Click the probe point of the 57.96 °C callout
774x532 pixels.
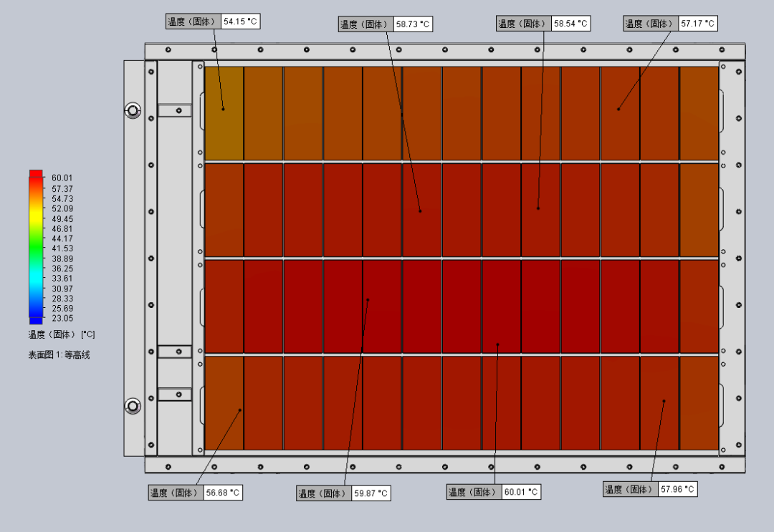(x=664, y=401)
